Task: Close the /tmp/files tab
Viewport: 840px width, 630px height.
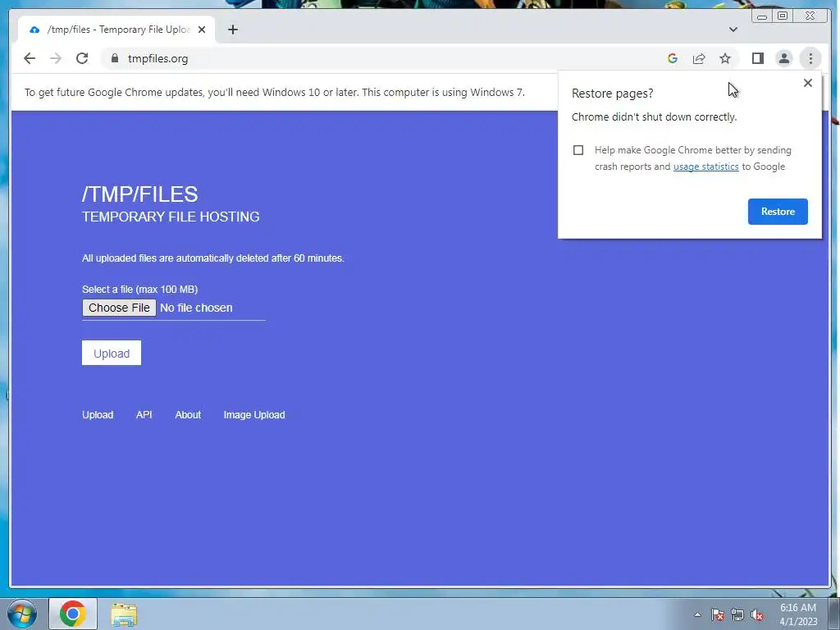Action: pyautogui.click(x=202, y=30)
